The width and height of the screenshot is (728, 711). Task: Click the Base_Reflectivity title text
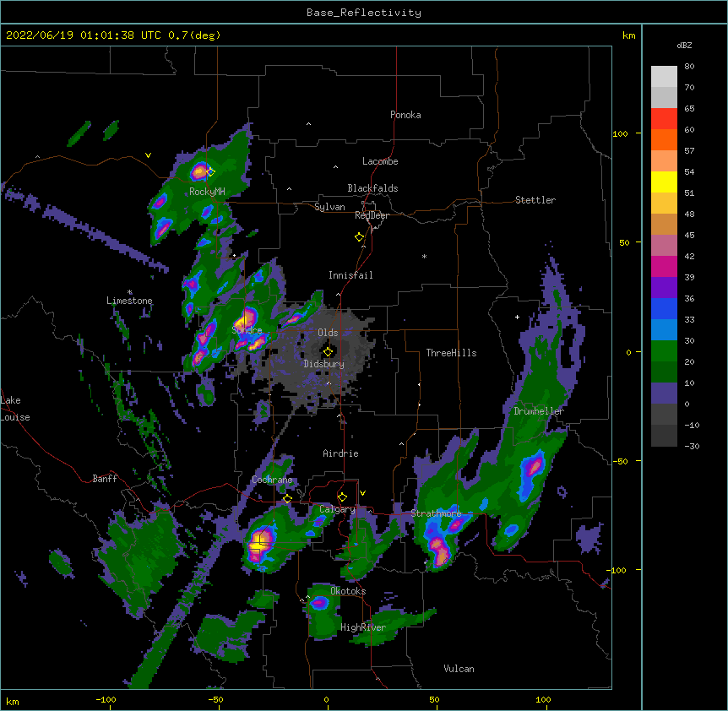click(364, 13)
